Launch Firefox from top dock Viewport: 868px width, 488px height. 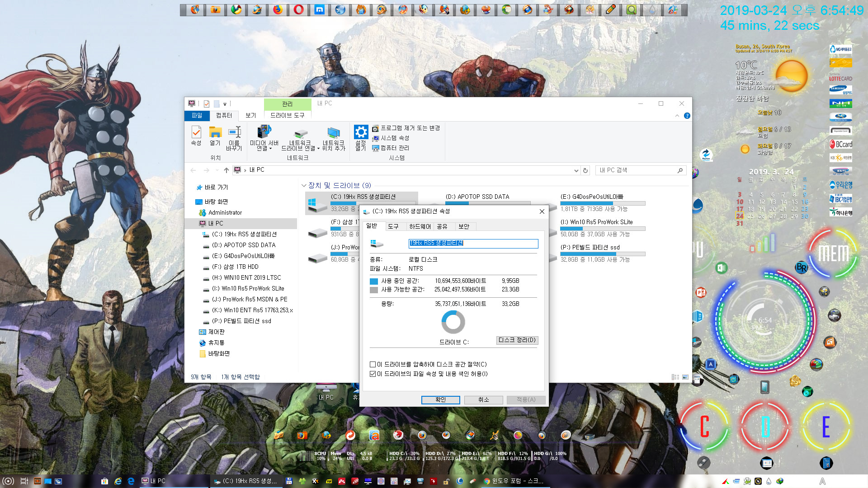[x=278, y=9]
